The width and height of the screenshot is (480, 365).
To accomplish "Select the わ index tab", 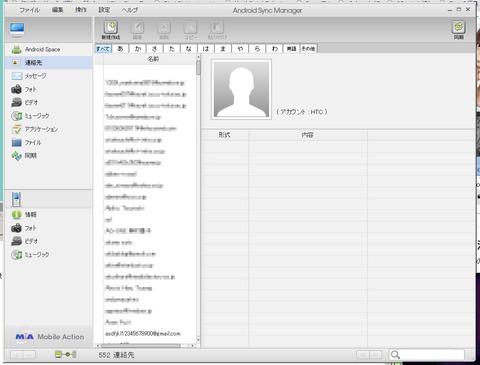I will (275, 49).
